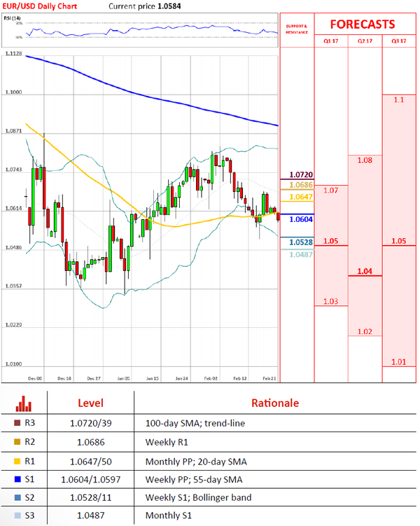Click the S2 steel blue color swatch
The image size is (420, 526).
point(17,497)
